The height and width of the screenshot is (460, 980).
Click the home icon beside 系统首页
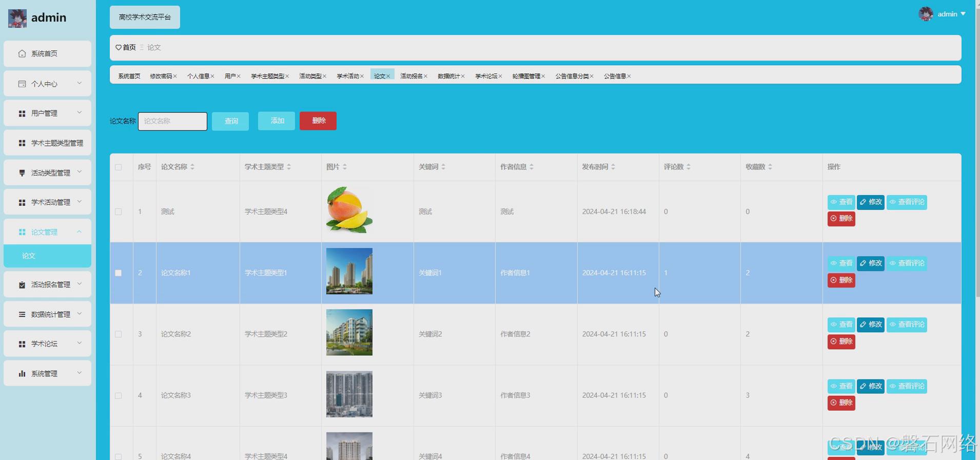(22, 53)
